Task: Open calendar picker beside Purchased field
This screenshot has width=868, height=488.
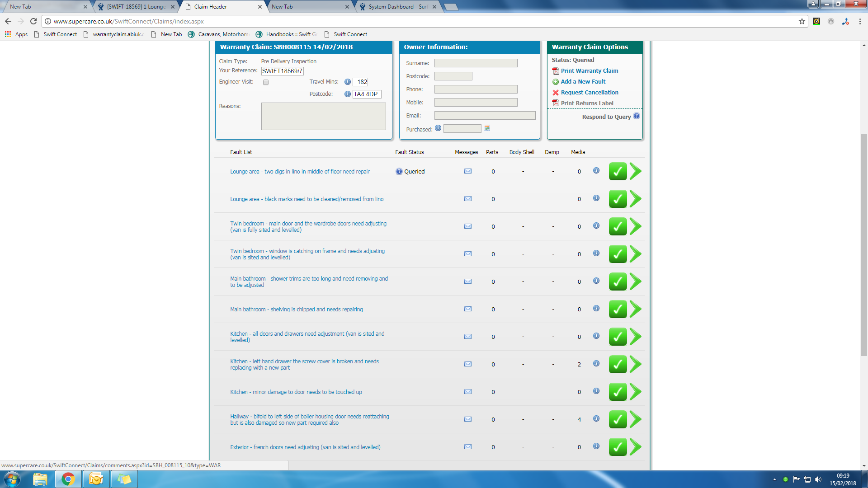Action: click(x=487, y=128)
